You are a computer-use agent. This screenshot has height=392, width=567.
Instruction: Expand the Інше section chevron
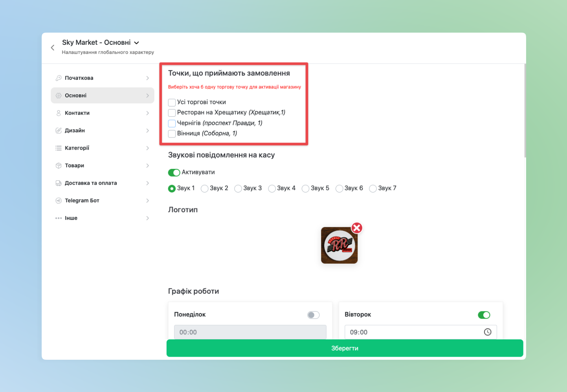147,218
